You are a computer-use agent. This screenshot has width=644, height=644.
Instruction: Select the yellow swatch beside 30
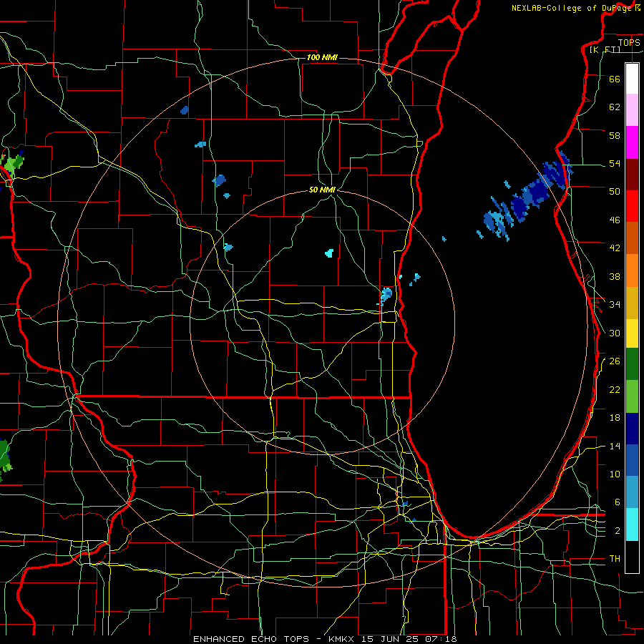632,333
